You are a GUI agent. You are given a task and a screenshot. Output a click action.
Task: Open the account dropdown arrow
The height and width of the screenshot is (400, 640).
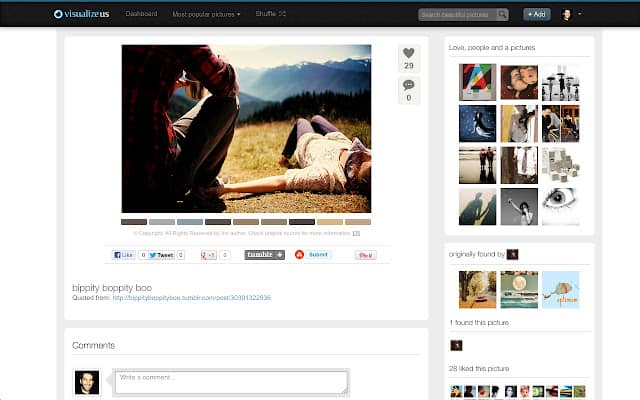(580, 14)
